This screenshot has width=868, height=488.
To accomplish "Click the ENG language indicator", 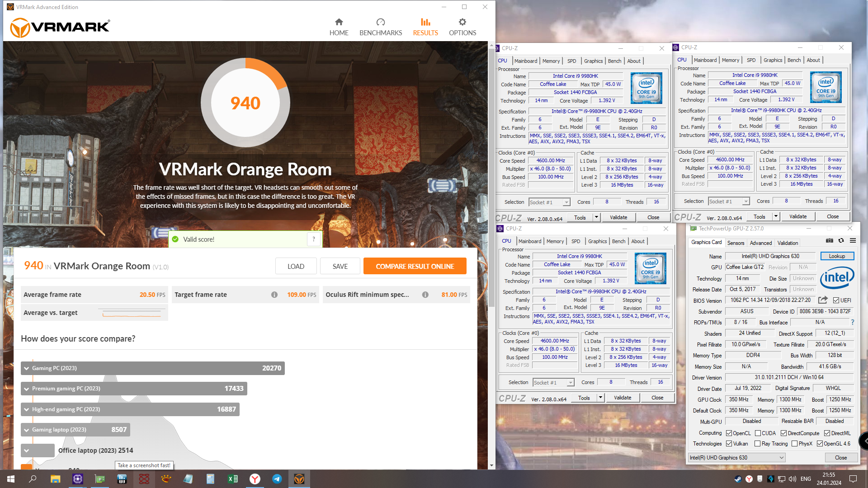I will (806, 479).
